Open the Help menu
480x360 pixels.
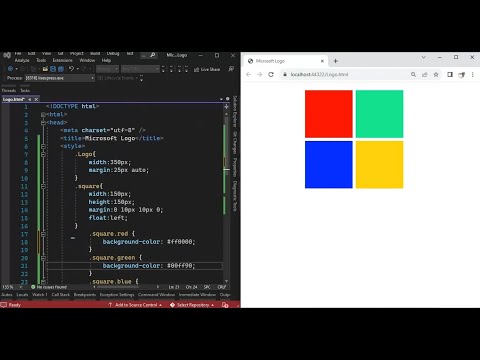click(106, 60)
